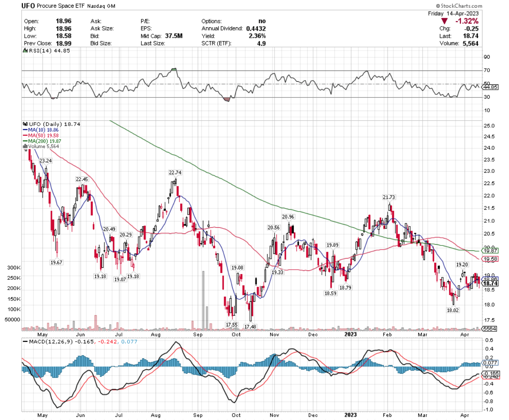Click the 18.59 December low label

[x=330, y=293]
